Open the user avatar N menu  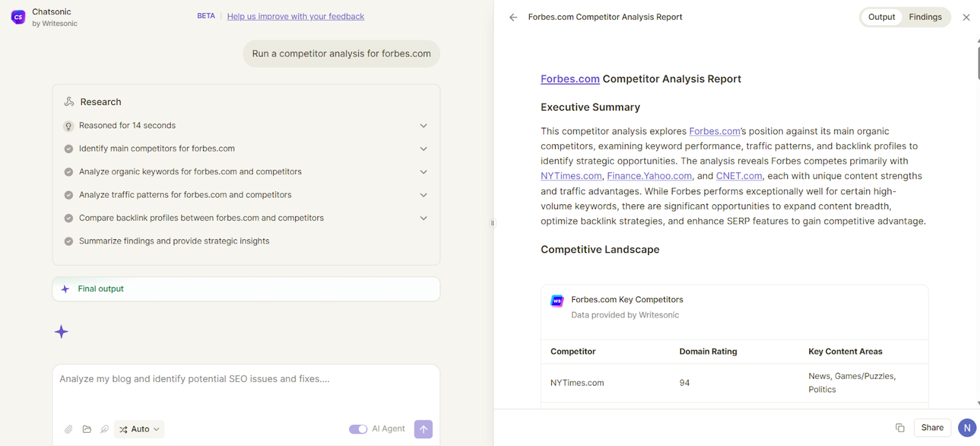point(967,428)
